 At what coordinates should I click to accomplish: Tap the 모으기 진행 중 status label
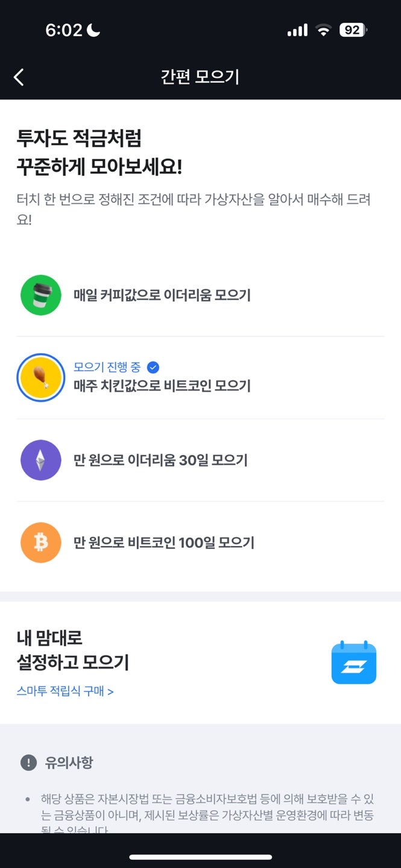click(109, 366)
